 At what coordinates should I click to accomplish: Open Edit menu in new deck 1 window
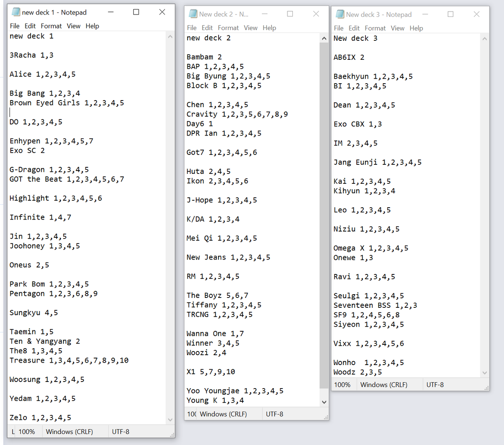30,26
